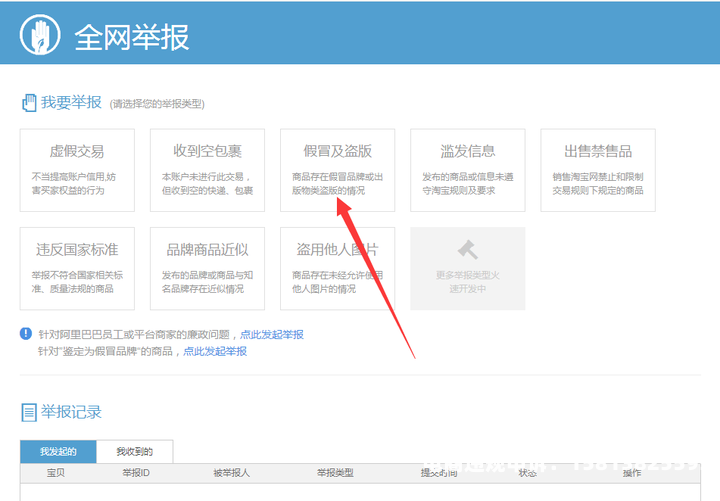Switch to the 我收到的 tab
Viewport: 720px width, 501px height.
tap(135, 452)
